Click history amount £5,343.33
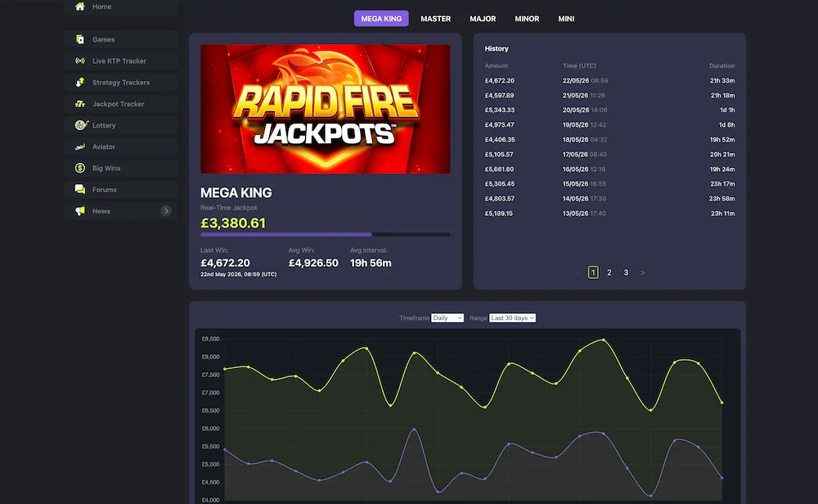 point(500,110)
